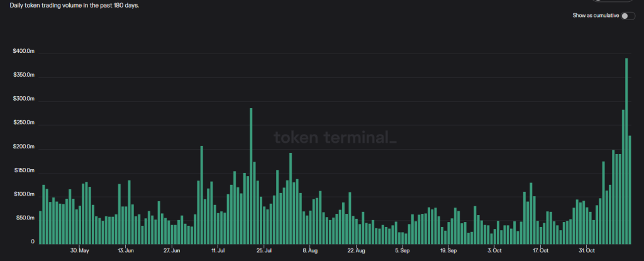Image resolution: width=644 pixels, height=261 pixels.
Task: Click the late-July spike bar near $285m
Action: (x=251, y=176)
